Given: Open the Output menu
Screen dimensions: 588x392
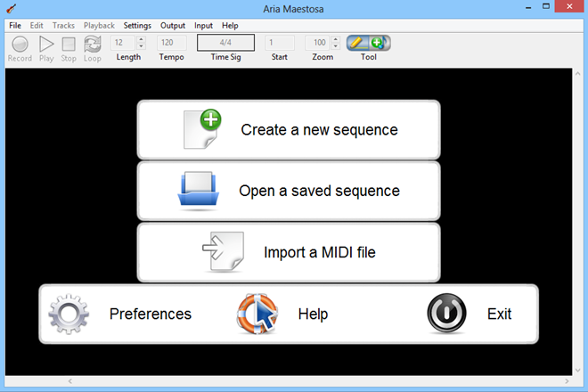Looking at the screenshot, I should [173, 26].
